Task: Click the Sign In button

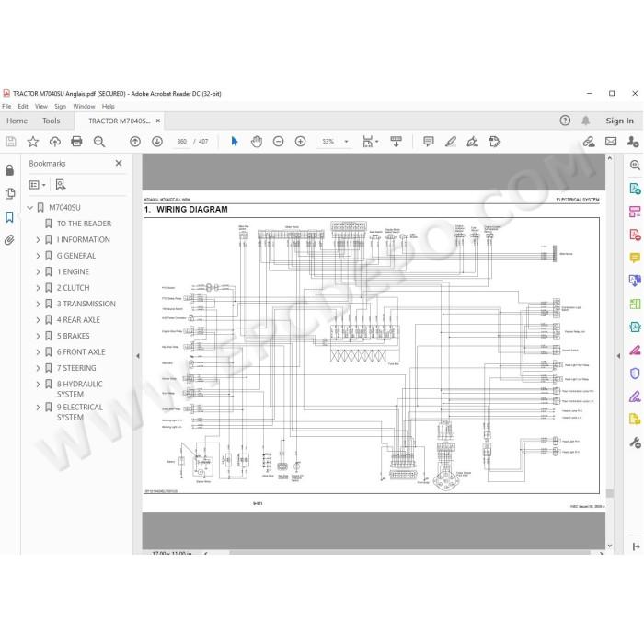Action: [619, 121]
